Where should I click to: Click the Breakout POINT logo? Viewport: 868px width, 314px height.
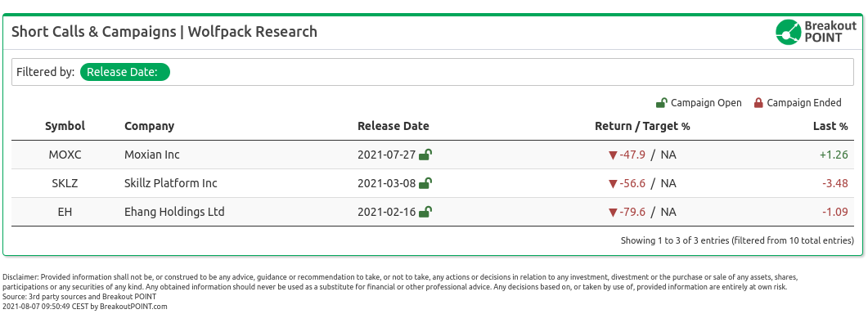point(816,32)
